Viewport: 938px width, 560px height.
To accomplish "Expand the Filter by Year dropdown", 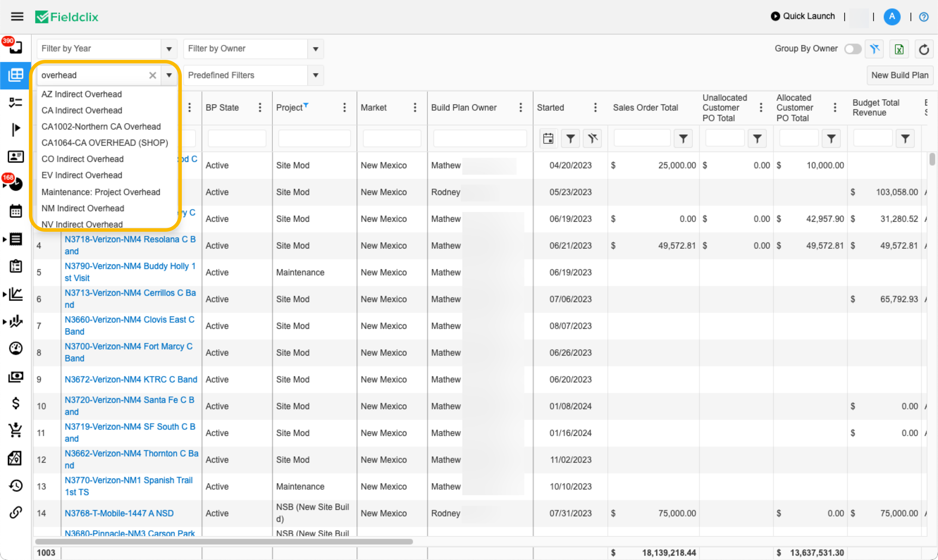I will point(169,49).
